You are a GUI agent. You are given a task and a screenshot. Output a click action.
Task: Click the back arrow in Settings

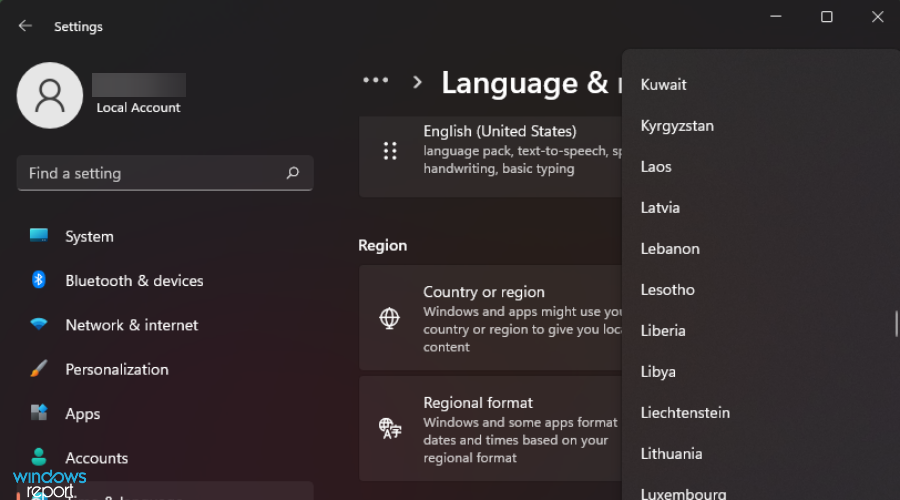coord(25,26)
